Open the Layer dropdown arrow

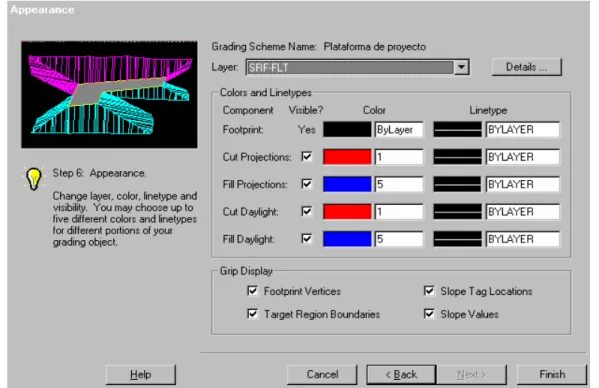461,67
